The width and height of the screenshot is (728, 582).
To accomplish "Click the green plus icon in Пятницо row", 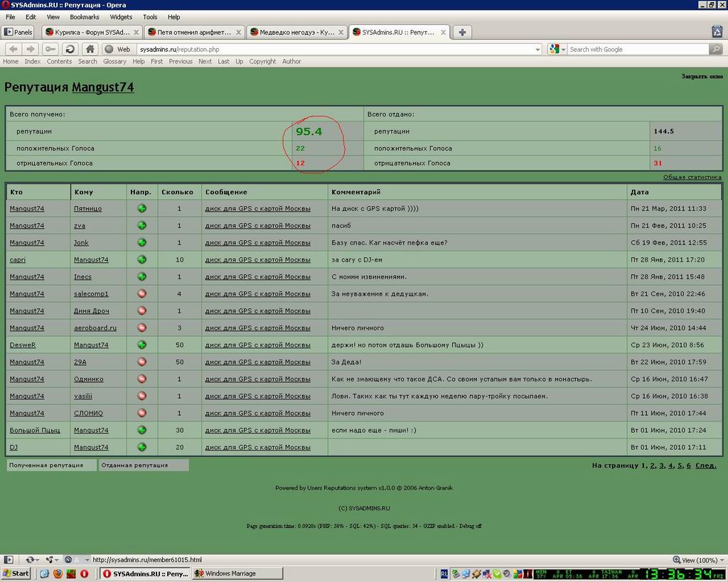I will point(142,208).
